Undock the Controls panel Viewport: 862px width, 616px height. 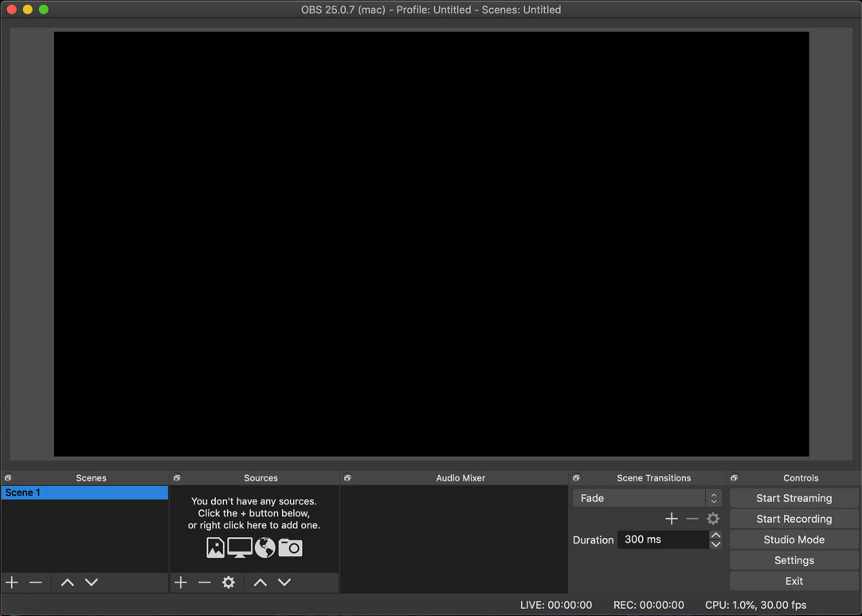pyautogui.click(x=734, y=478)
